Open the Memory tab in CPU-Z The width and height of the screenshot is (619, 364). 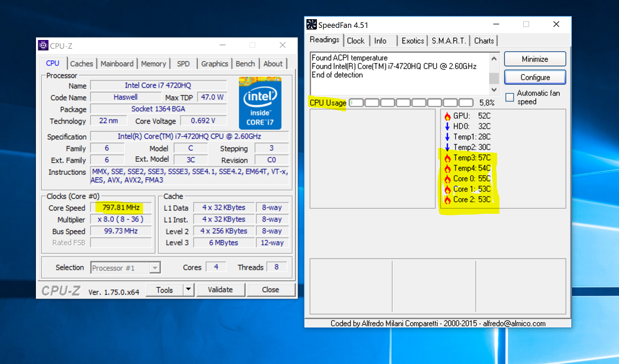coord(154,64)
